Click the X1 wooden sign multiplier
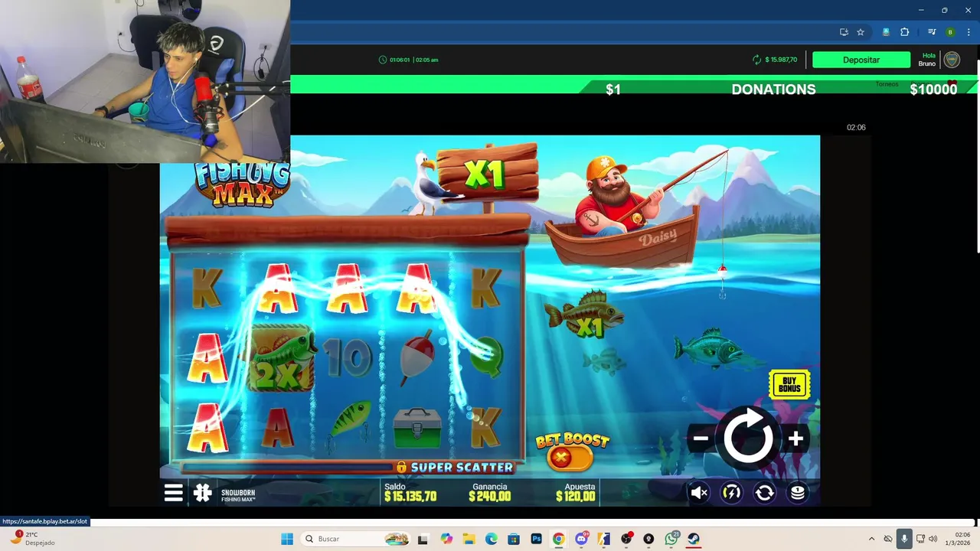The width and height of the screenshot is (980, 551). tap(486, 174)
